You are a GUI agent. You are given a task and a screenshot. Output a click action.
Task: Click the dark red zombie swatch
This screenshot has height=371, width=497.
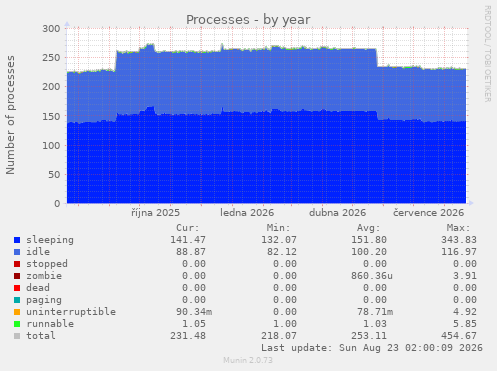[17, 276]
